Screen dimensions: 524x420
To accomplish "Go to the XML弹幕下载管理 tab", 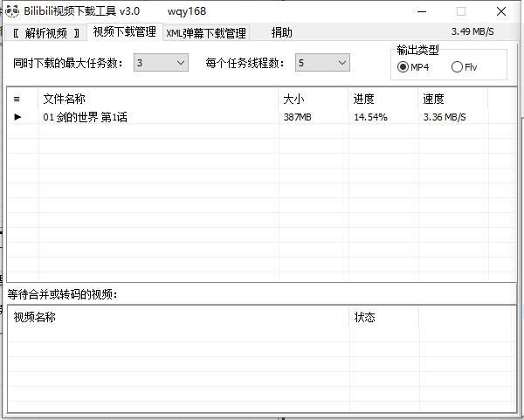I will 206,33.
